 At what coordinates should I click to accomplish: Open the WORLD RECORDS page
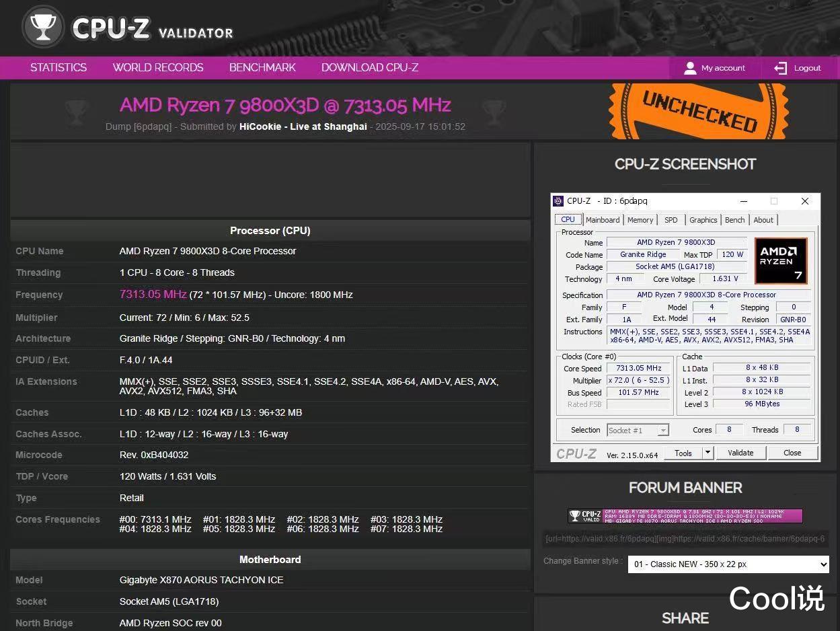pyautogui.click(x=158, y=68)
